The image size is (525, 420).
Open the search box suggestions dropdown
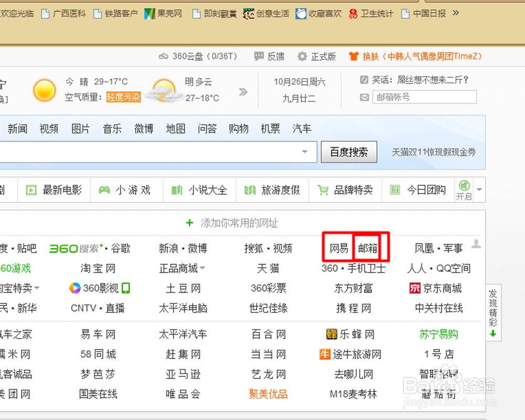pyautogui.click(x=304, y=152)
